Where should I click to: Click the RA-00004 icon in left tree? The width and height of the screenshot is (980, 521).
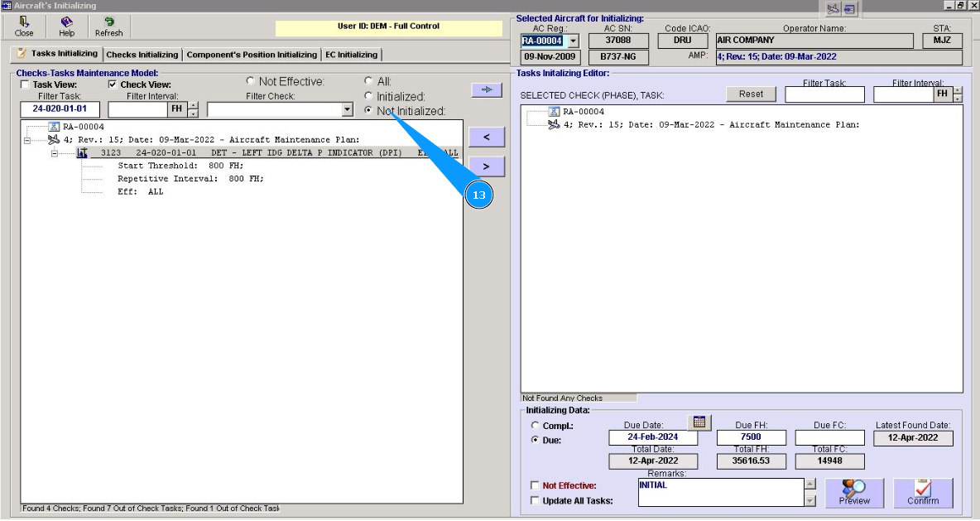point(54,127)
